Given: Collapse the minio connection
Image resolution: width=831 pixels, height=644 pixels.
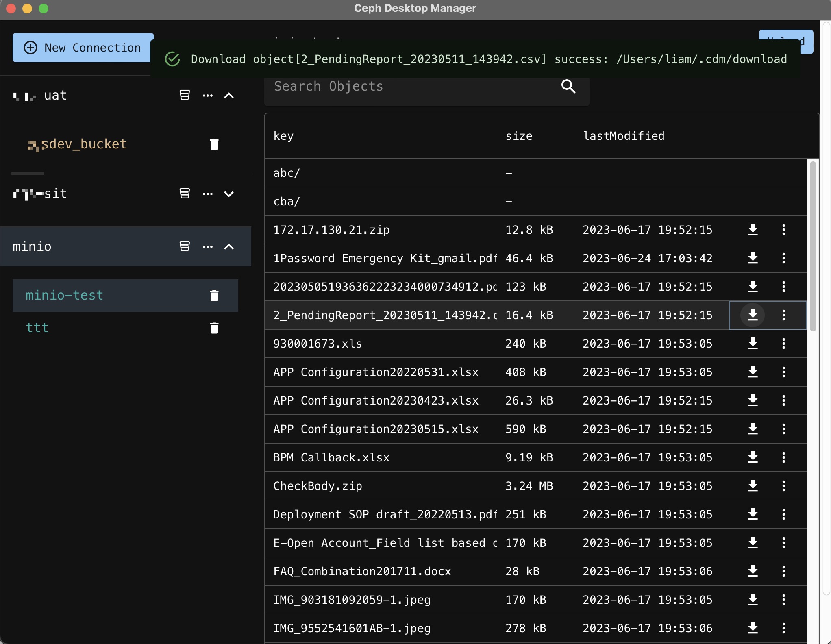Looking at the screenshot, I should click(229, 247).
